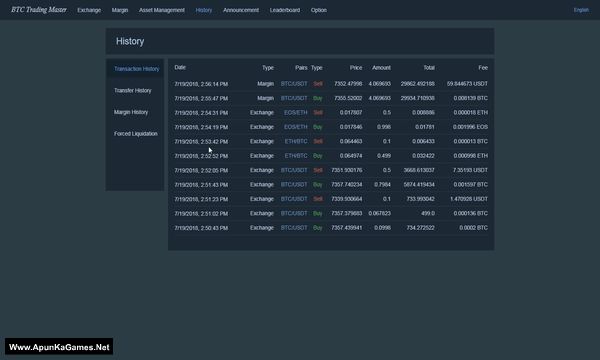Click the date cell reading 2:51:43 PM
Viewport: 600px width, 360px height.
click(x=201, y=185)
